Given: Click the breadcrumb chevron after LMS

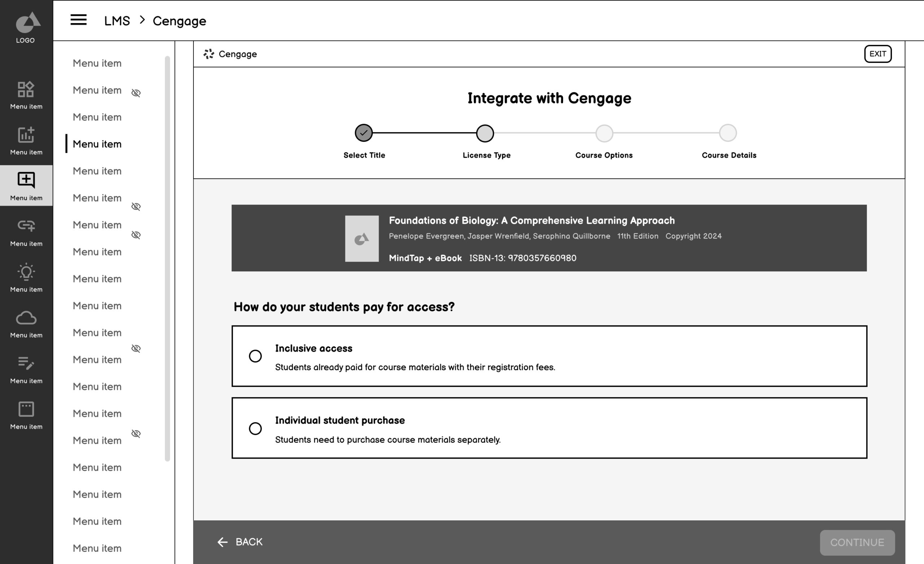Looking at the screenshot, I should [x=142, y=20].
